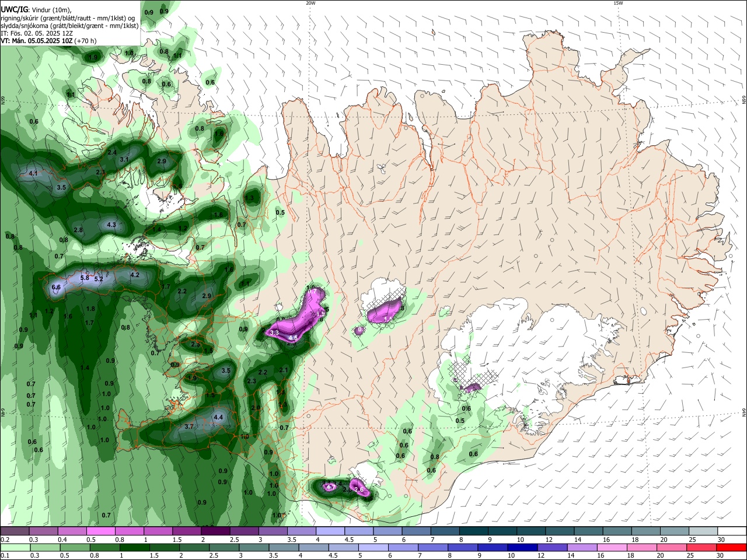Click the 64N label on the right edge
The image size is (747, 560).
[744, 411]
